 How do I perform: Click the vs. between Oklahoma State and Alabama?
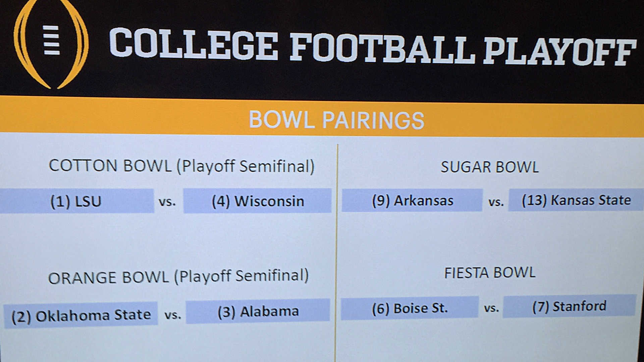pyautogui.click(x=173, y=315)
